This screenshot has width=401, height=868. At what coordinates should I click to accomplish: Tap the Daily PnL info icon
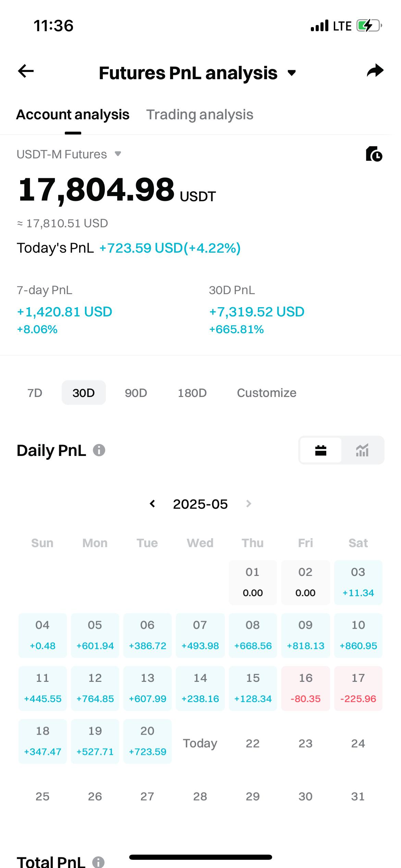(x=99, y=450)
